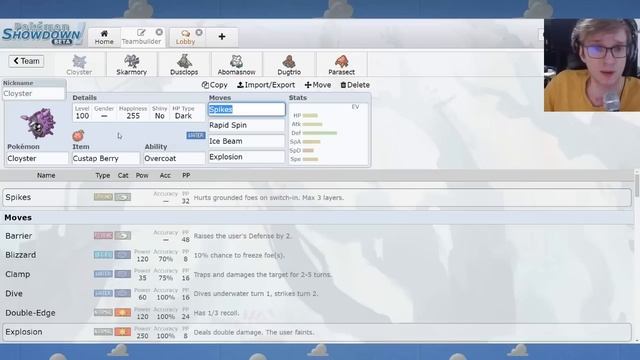The width and height of the screenshot is (640, 360).
Task: Click Explosion's physical category icon
Action: click(x=122, y=332)
